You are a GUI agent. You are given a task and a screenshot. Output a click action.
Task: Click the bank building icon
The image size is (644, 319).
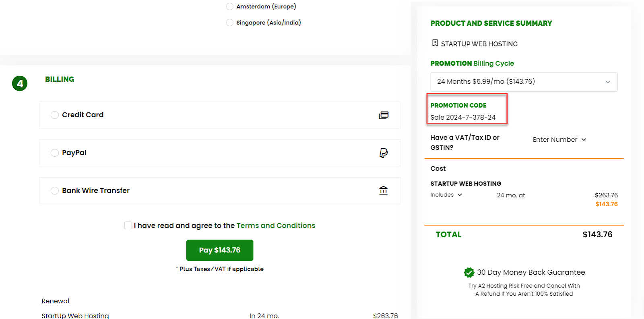pyautogui.click(x=384, y=191)
